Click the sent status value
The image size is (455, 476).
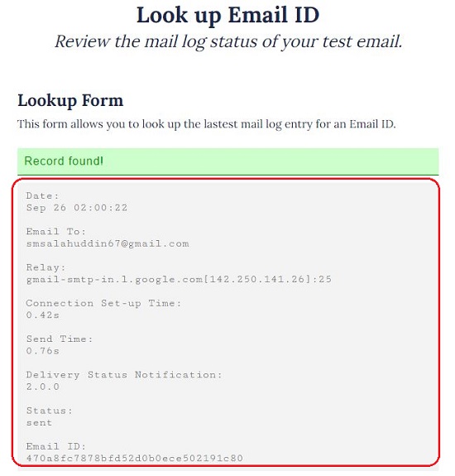point(39,423)
